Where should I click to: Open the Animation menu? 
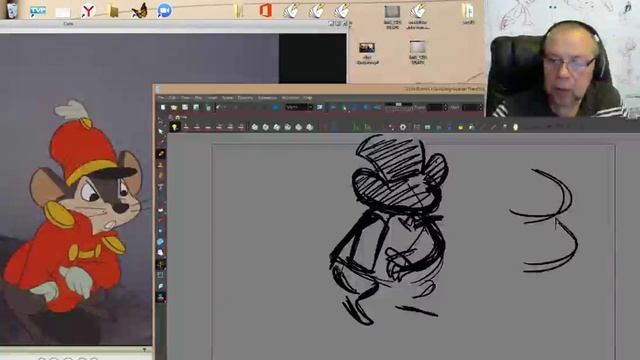click(x=267, y=98)
